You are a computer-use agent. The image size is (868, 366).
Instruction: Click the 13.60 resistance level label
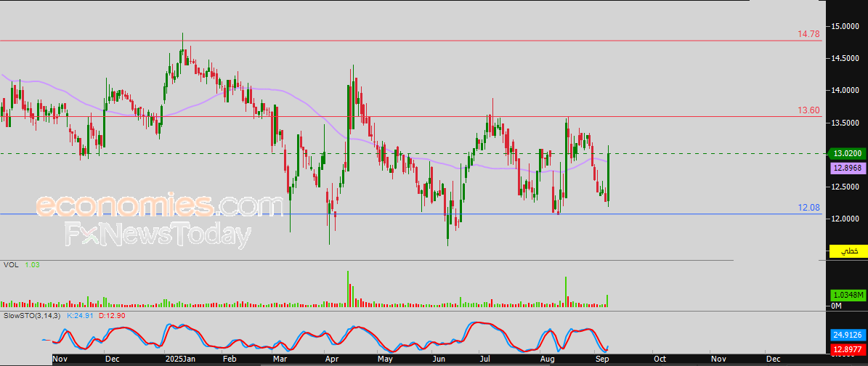(808, 110)
